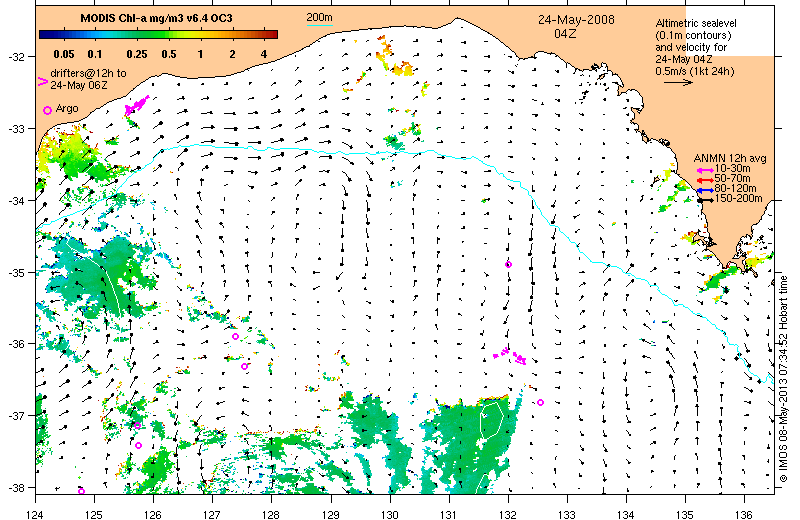Click the Argo legend text
The image size is (800, 520).
pyautogui.click(x=67, y=108)
